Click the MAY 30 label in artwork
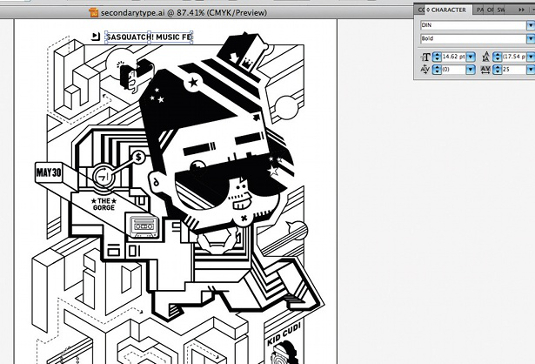535x364 pixels. click(x=49, y=173)
